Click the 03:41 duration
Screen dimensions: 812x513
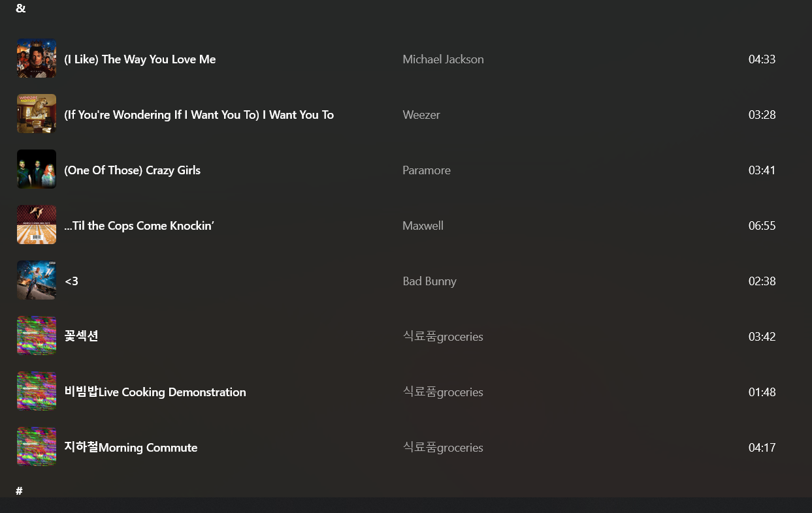point(762,170)
